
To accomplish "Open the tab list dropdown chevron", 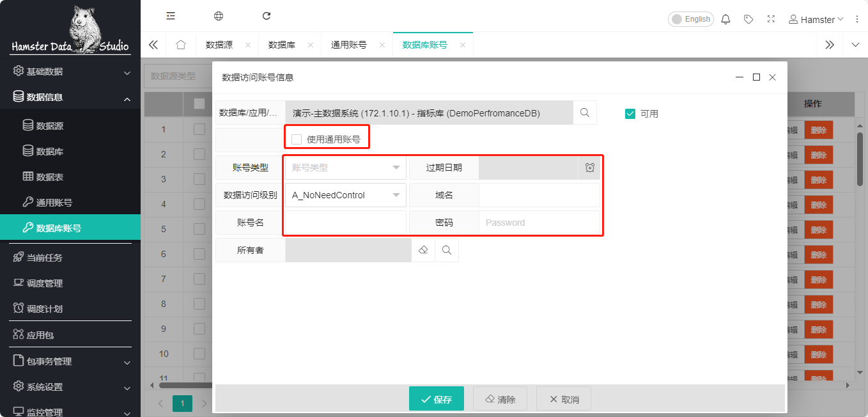I will click(856, 45).
